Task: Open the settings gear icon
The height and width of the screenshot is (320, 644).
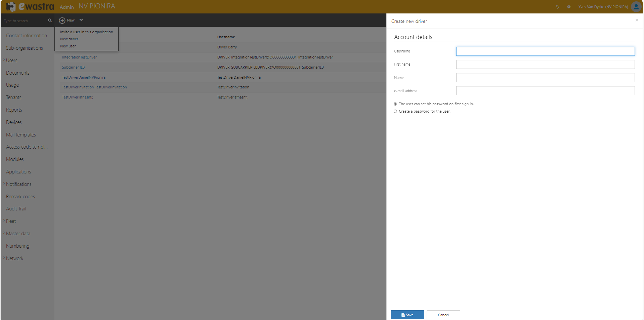Action: 569,7
